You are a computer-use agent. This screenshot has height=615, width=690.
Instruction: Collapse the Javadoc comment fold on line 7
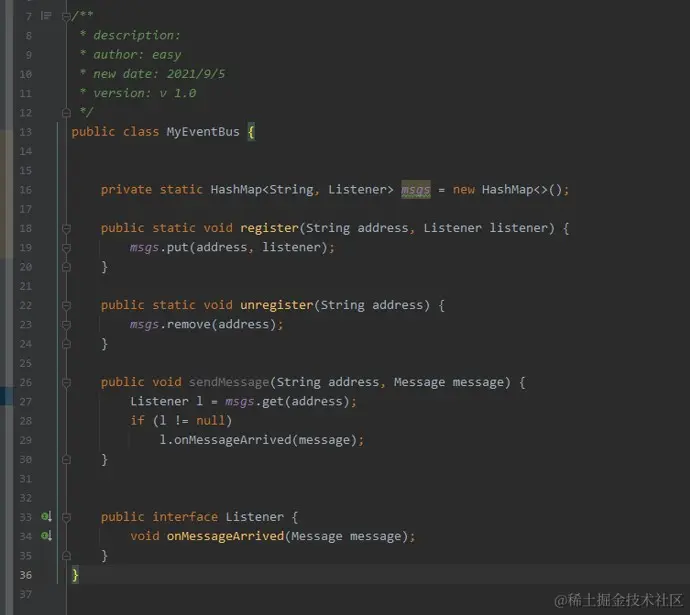[x=66, y=17]
